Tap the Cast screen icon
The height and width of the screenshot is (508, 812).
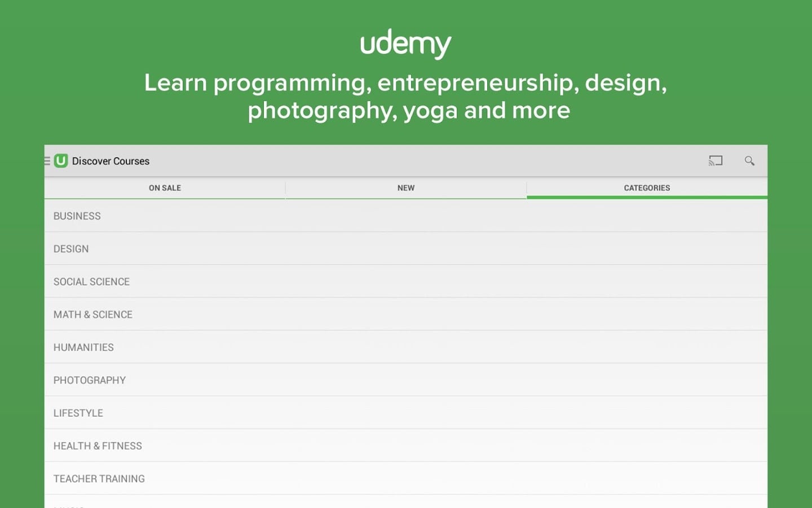click(716, 161)
